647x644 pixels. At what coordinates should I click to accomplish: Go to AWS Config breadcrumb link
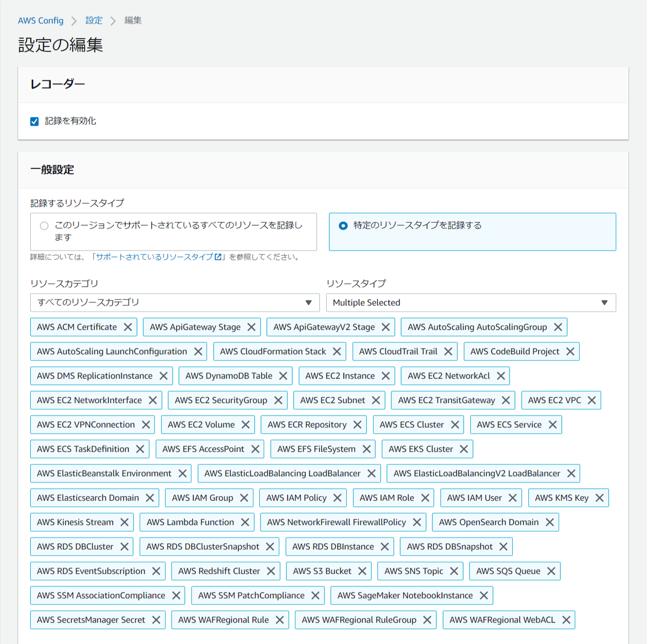click(40, 20)
